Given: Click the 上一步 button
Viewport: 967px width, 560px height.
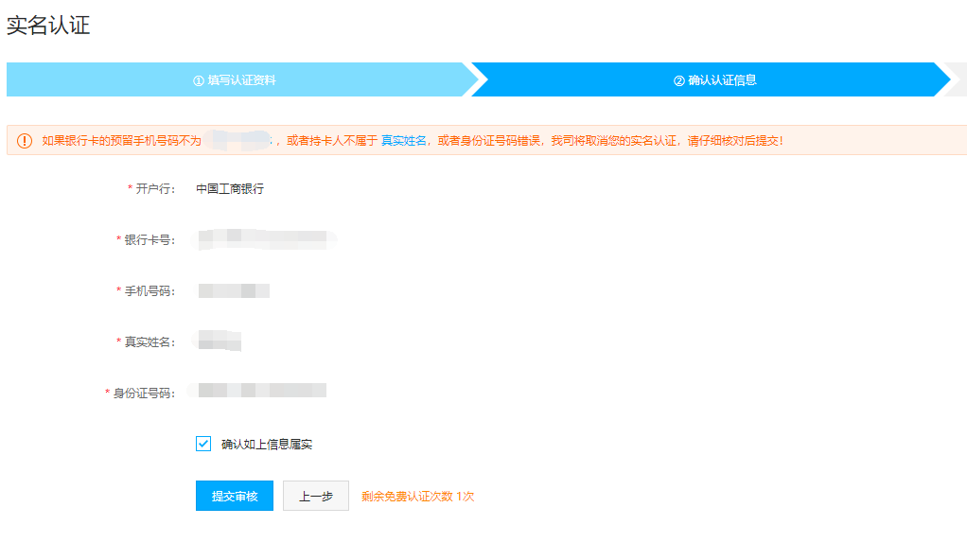Looking at the screenshot, I should 316,496.
